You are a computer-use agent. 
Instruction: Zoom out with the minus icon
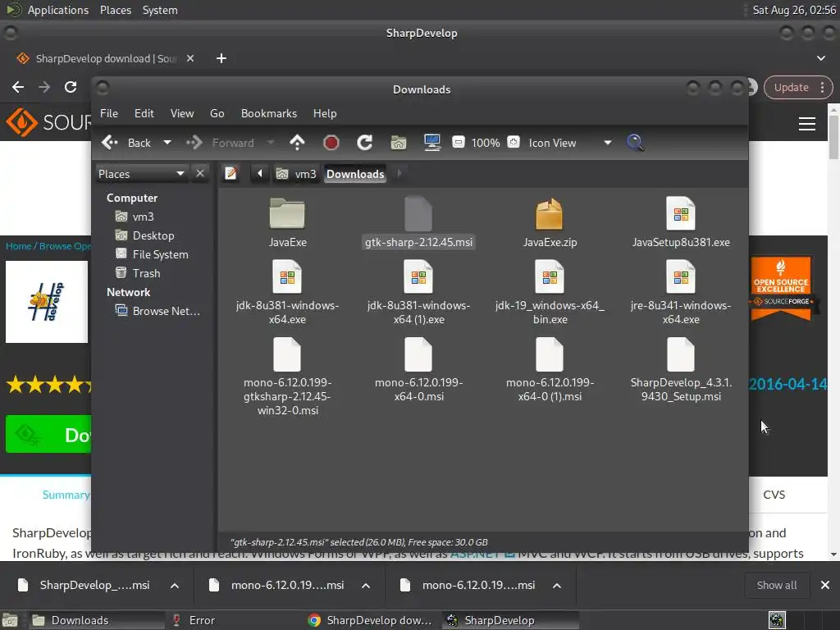point(458,143)
